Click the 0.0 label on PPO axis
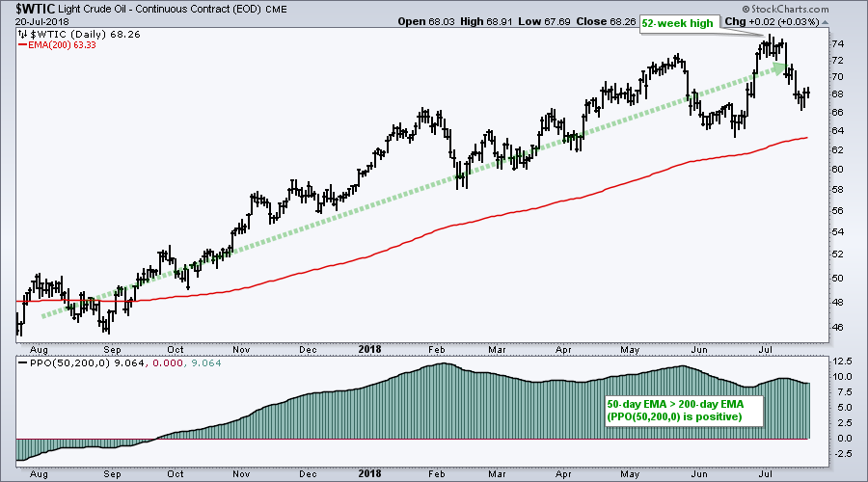868x482 pixels. tap(844, 439)
